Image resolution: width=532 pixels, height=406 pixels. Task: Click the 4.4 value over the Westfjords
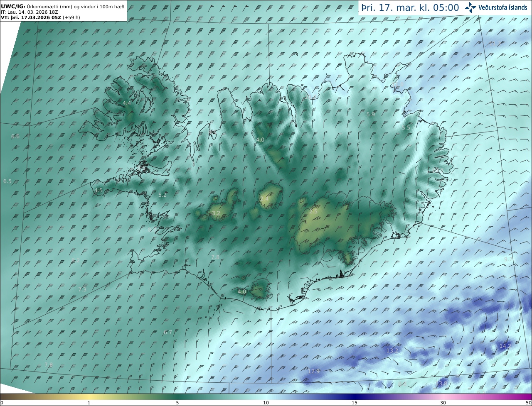(127, 103)
